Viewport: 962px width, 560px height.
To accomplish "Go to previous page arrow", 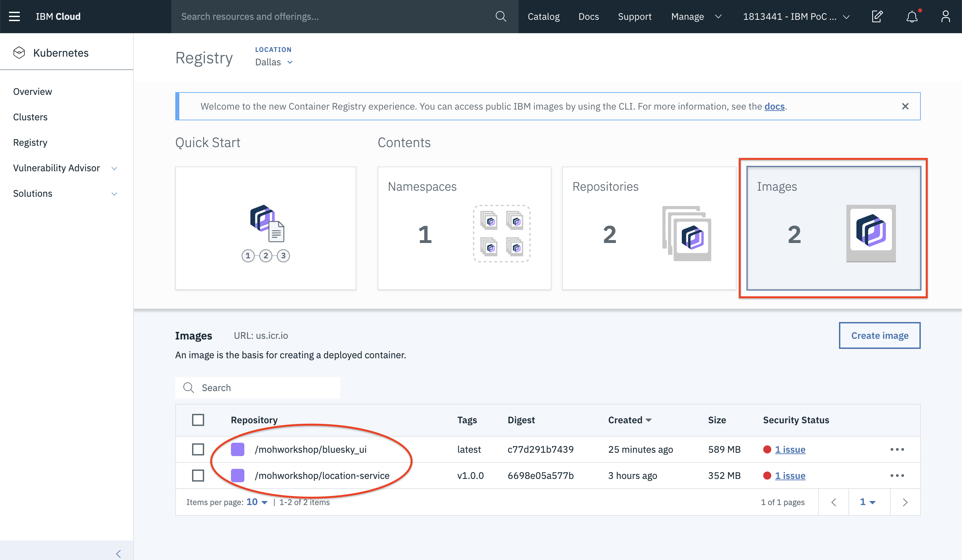I will [834, 502].
